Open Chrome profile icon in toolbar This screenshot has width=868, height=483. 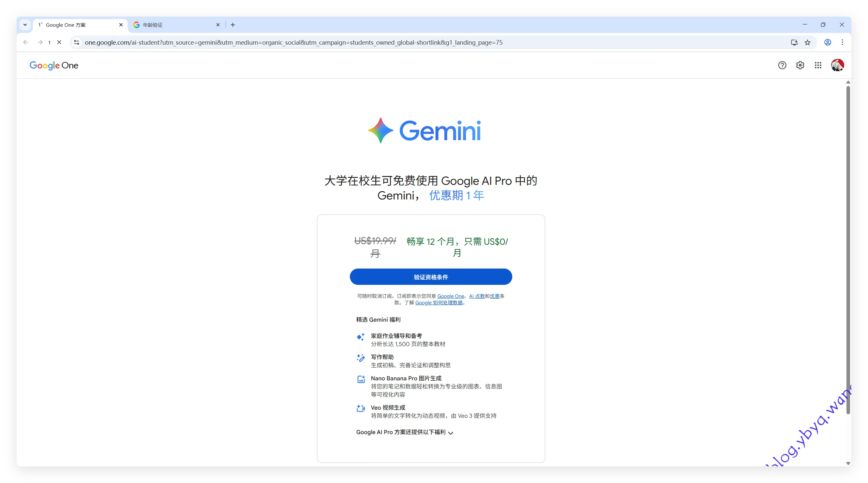828,42
